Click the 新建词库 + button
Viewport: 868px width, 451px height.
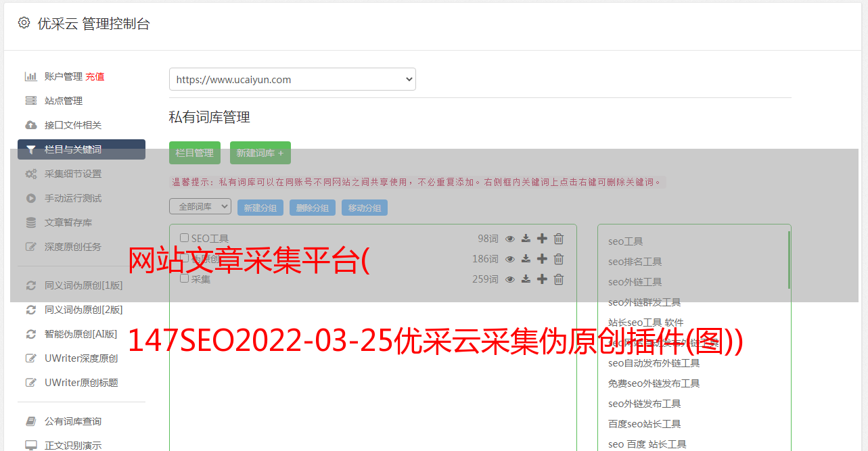point(260,153)
